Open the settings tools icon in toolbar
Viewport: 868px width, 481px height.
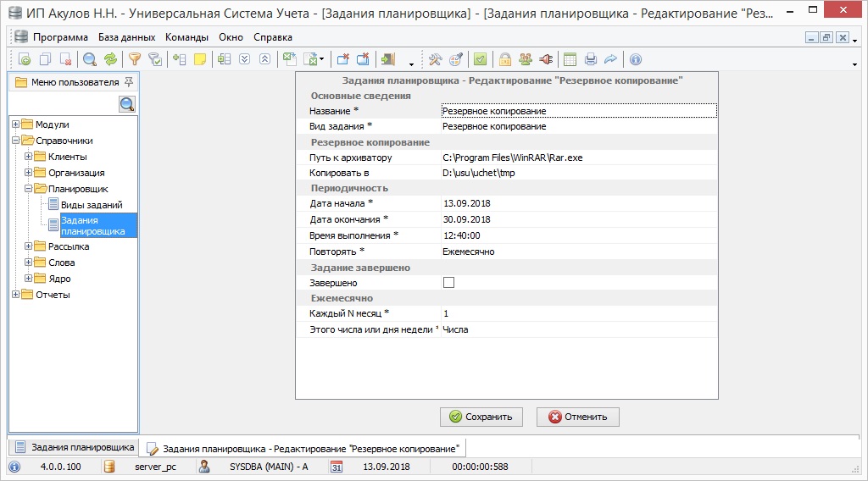pos(436,59)
